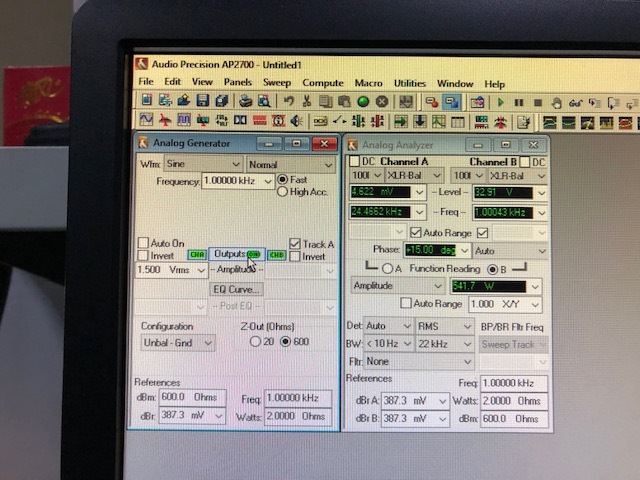Open the Utilities menu
640x480 pixels.
[x=410, y=83]
